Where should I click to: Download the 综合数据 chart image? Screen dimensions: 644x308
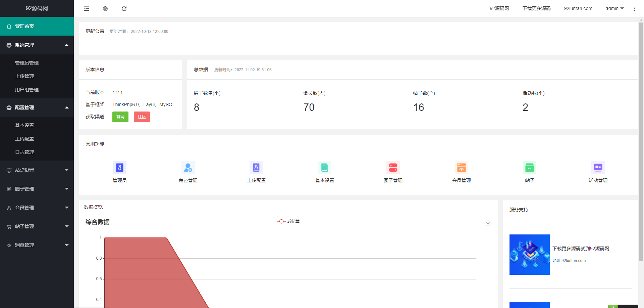(x=488, y=223)
